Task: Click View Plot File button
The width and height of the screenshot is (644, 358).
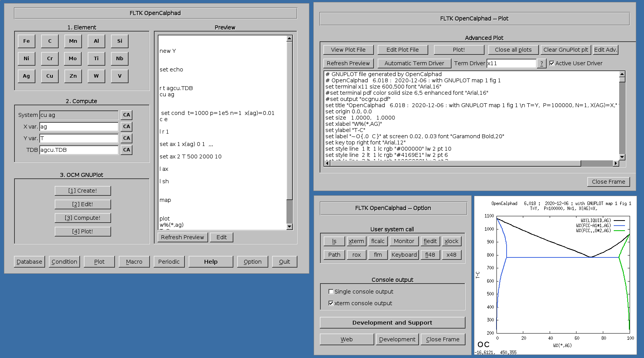Action: pos(349,50)
